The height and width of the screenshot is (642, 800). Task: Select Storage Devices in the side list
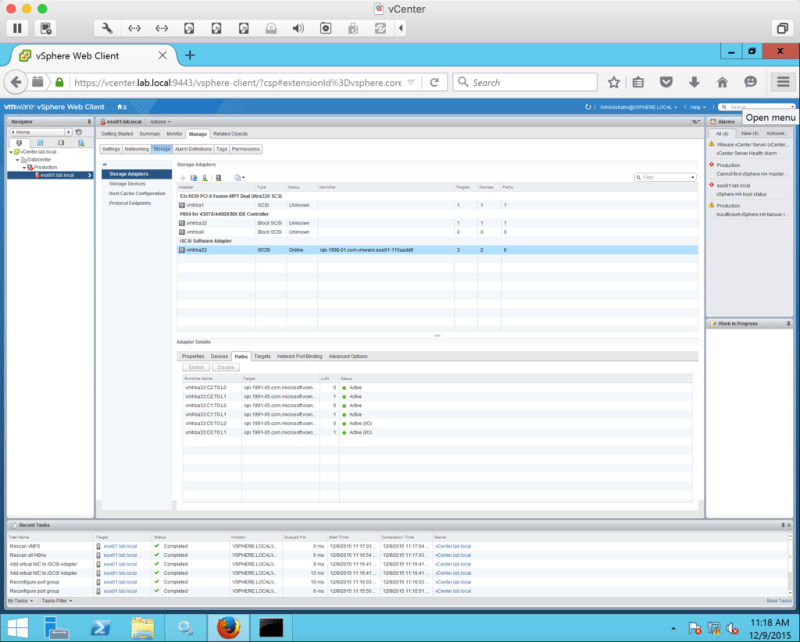pyautogui.click(x=127, y=184)
